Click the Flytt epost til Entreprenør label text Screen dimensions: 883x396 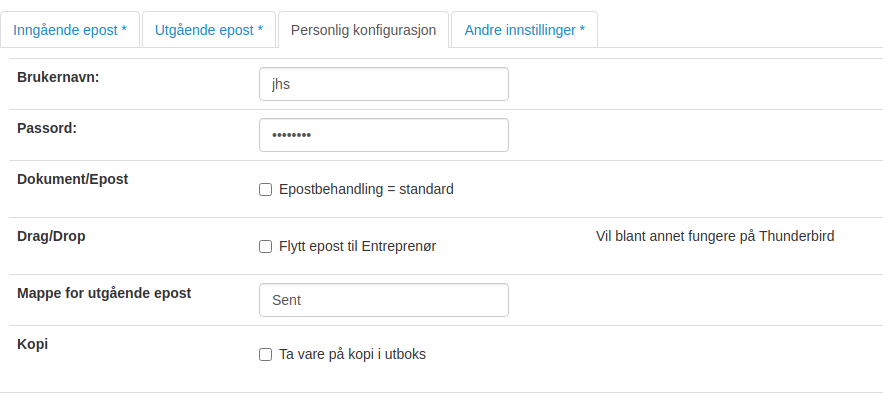(x=358, y=246)
